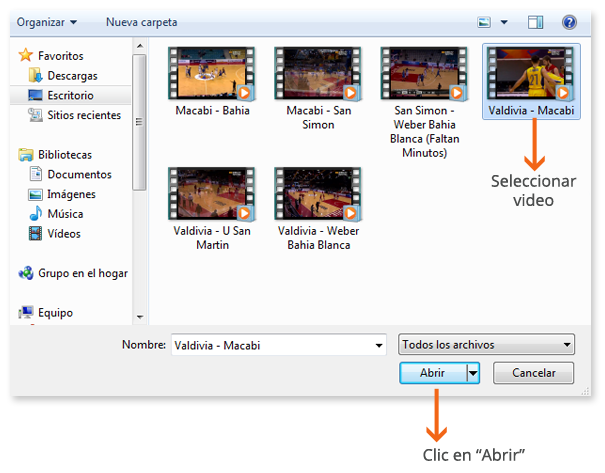
Task: Click the Valdivia - U San Martin name
Action: 212,238
